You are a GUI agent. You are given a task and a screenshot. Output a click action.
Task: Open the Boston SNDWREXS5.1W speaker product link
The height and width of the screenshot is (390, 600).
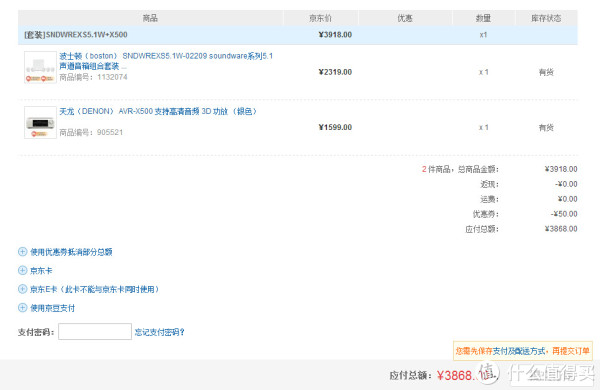(166, 61)
